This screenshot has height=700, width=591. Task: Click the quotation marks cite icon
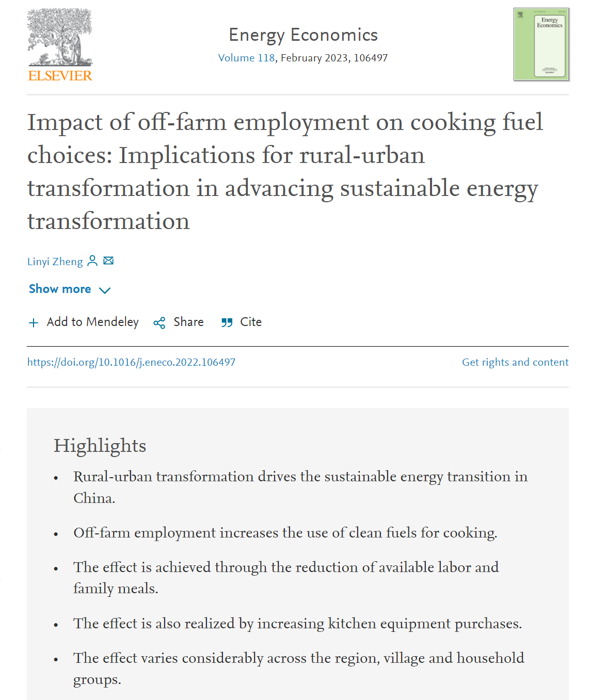tap(227, 323)
